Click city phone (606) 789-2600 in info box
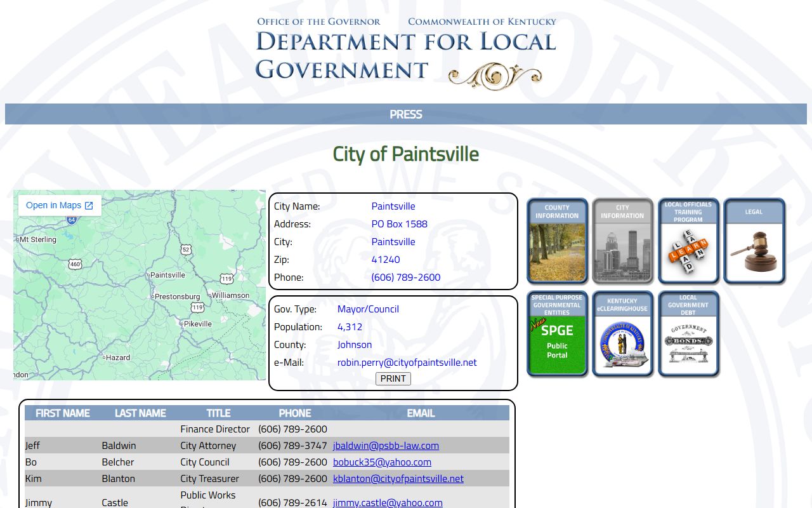 pyautogui.click(x=406, y=277)
